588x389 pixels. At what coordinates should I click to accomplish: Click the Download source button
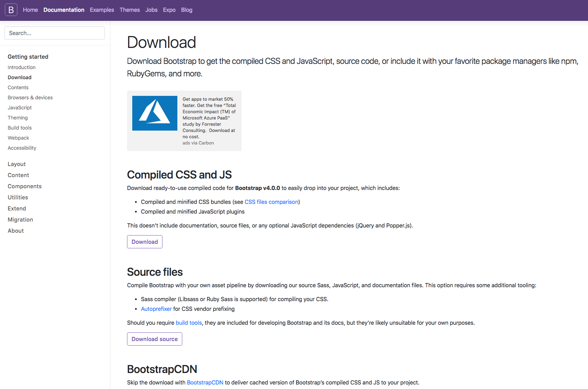coord(154,339)
